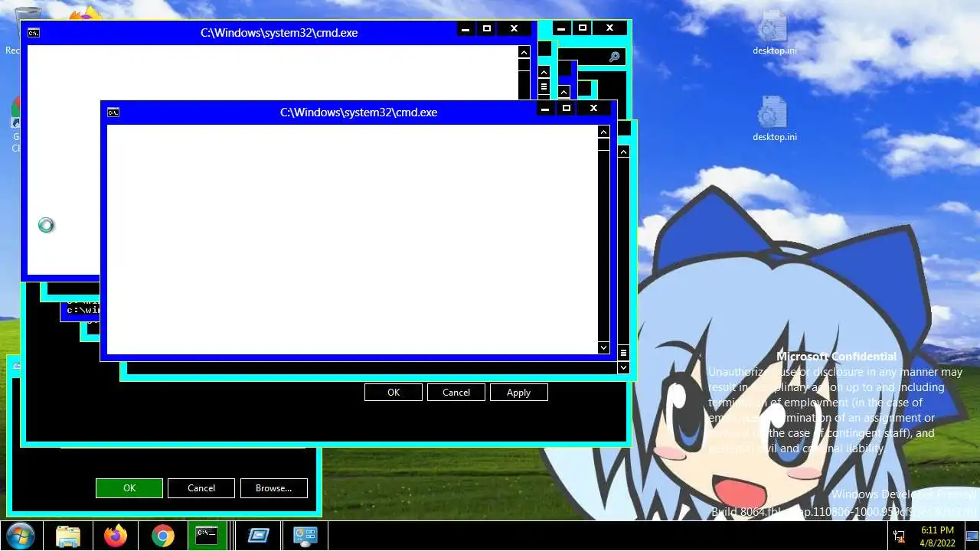This screenshot has height=551, width=980.
Task: Click the front cmd.exe vertical scrollbar track
Action: tap(603, 245)
